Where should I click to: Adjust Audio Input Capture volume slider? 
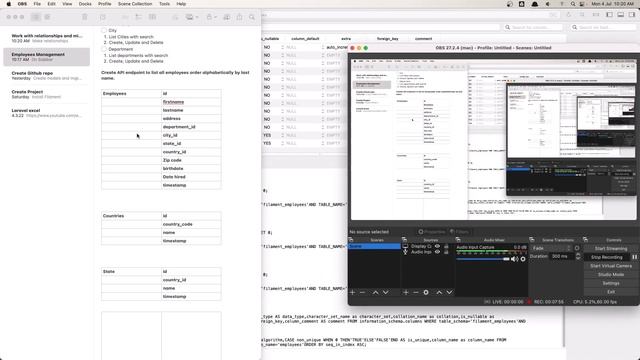483,259
